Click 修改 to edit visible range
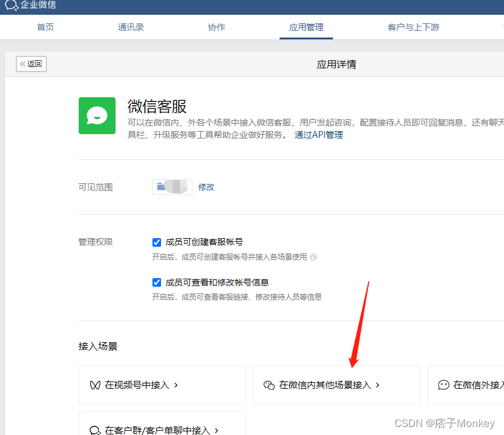The image size is (504, 435). point(206,187)
